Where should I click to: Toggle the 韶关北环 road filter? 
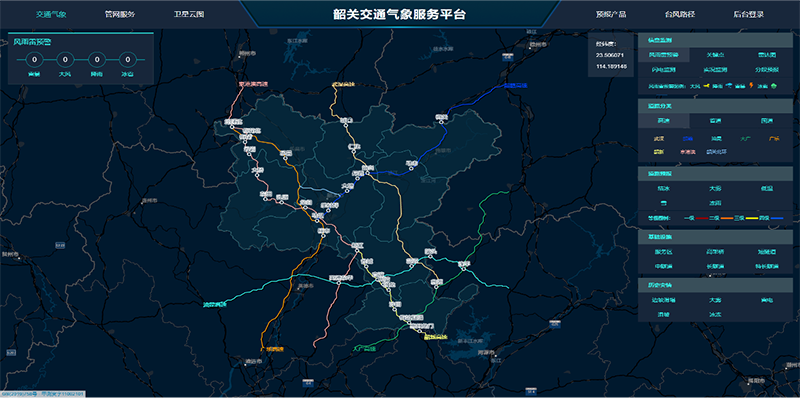click(716, 152)
